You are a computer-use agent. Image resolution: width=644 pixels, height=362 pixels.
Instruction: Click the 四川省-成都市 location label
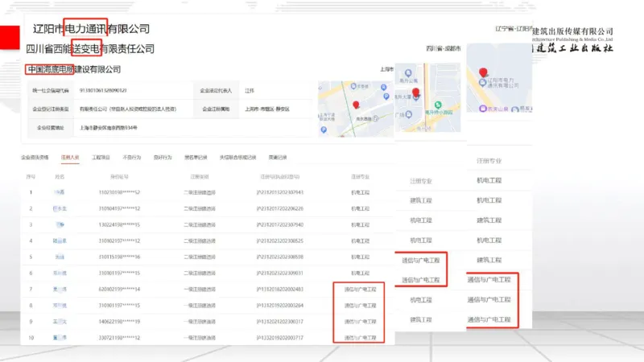tap(444, 48)
